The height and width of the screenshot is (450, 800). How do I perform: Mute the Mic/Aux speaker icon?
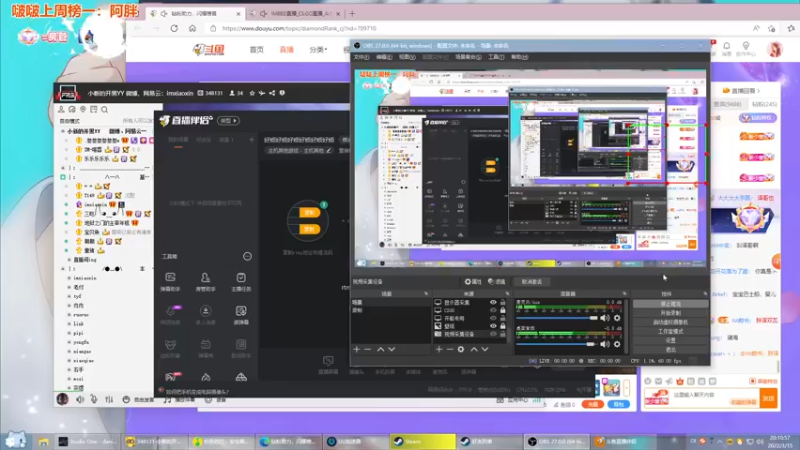pyautogui.click(x=605, y=318)
